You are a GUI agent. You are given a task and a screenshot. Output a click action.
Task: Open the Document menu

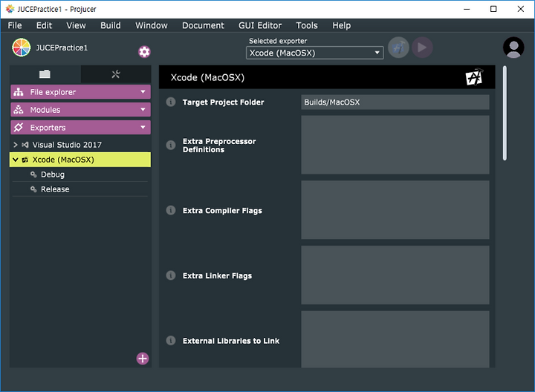click(x=203, y=25)
